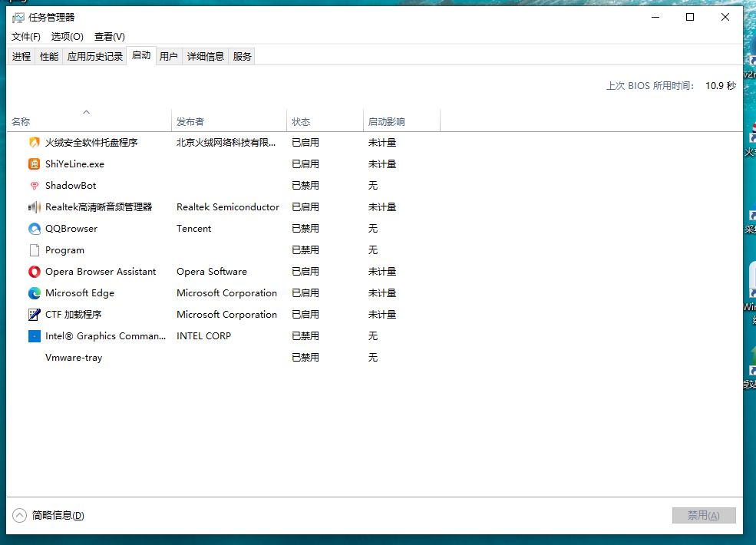Close the Task Manager window
This screenshot has width=756, height=545.
click(725, 17)
